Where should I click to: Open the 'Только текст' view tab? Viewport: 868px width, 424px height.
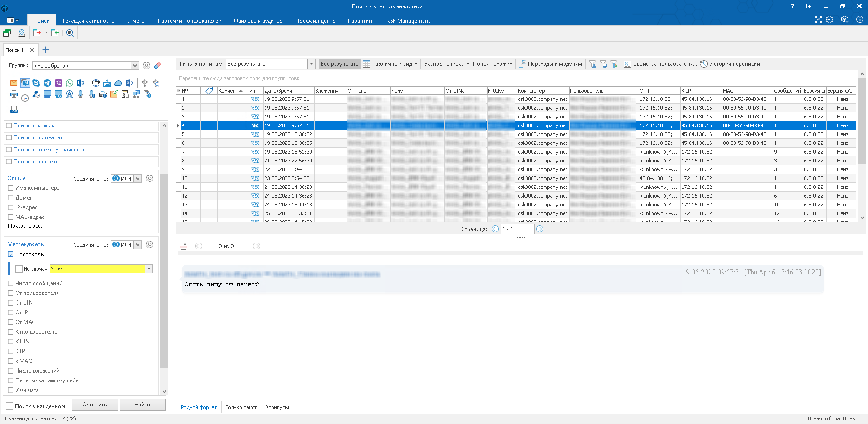[x=241, y=407]
